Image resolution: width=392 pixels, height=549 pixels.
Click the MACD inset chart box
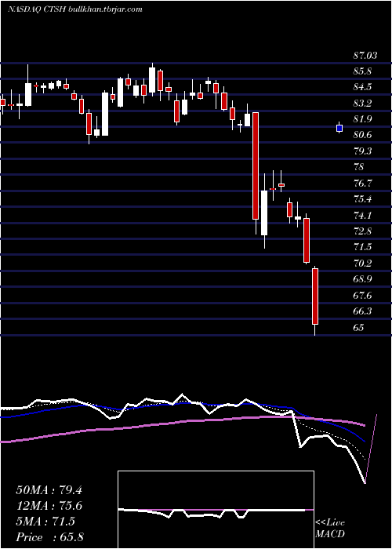[x=216, y=510]
